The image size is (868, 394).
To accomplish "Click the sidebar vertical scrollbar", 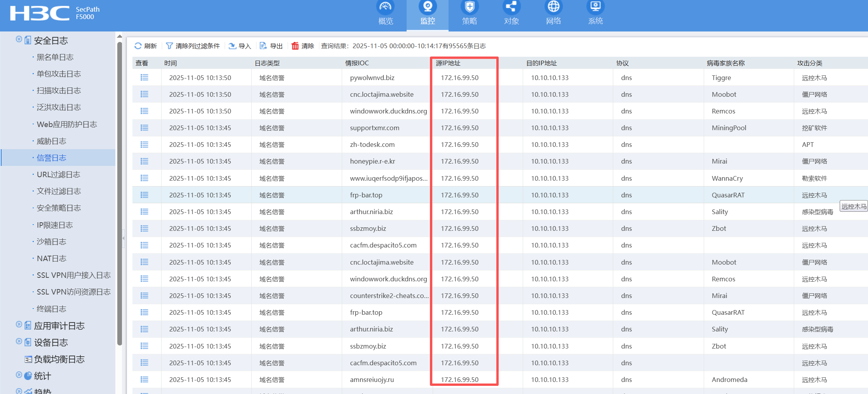I will point(120,194).
